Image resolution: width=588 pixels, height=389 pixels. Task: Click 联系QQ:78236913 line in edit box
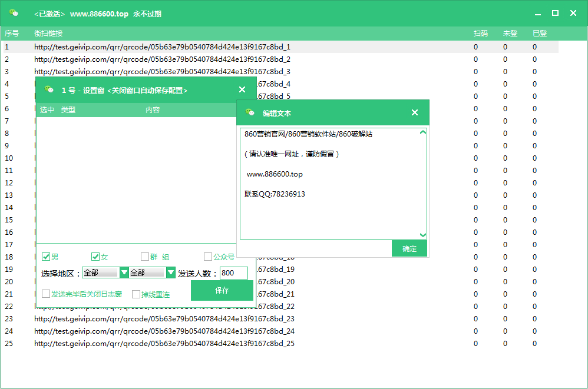click(x=275, y=194)
